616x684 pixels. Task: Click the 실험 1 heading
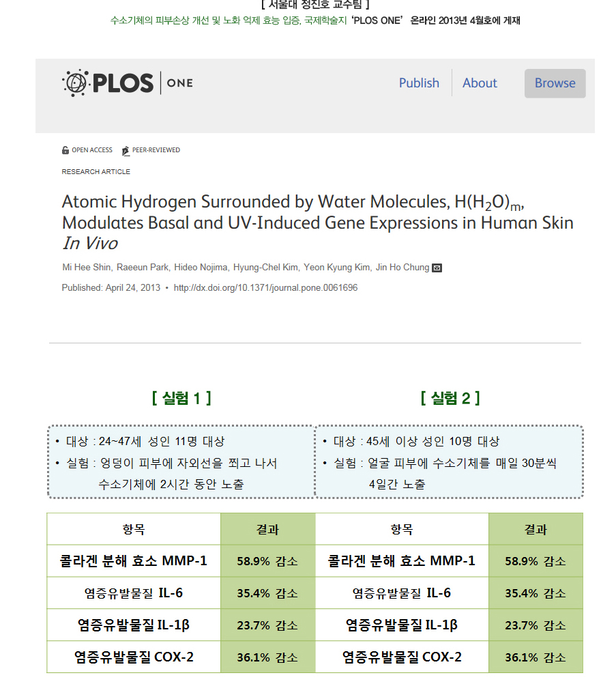(x=181, y=398)
